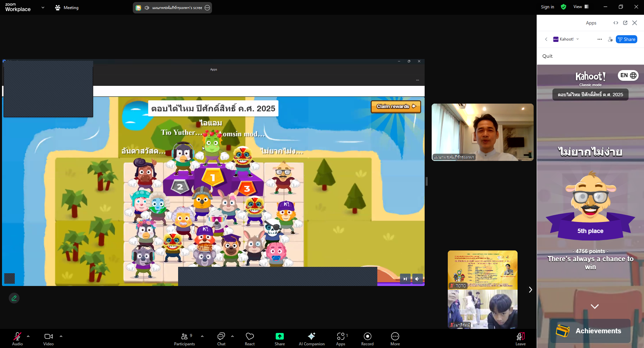This screenshot has width=644, height=348.
Task: Open the React emoji menu
Action: pyautogui.click(x=250, y=338)
